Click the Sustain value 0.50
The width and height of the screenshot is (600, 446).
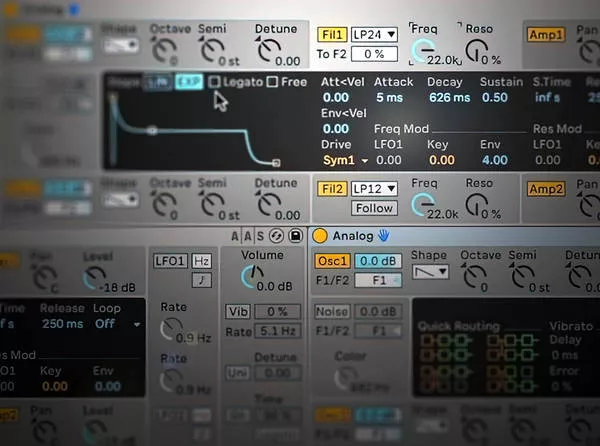(x=495, y=98)
